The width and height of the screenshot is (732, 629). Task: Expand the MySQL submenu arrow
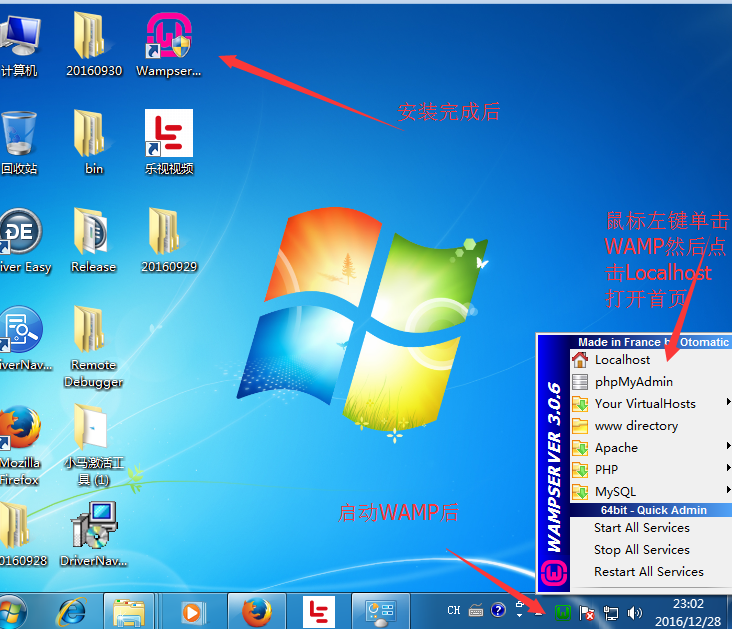pyautogui.click(x=728, y=489)
